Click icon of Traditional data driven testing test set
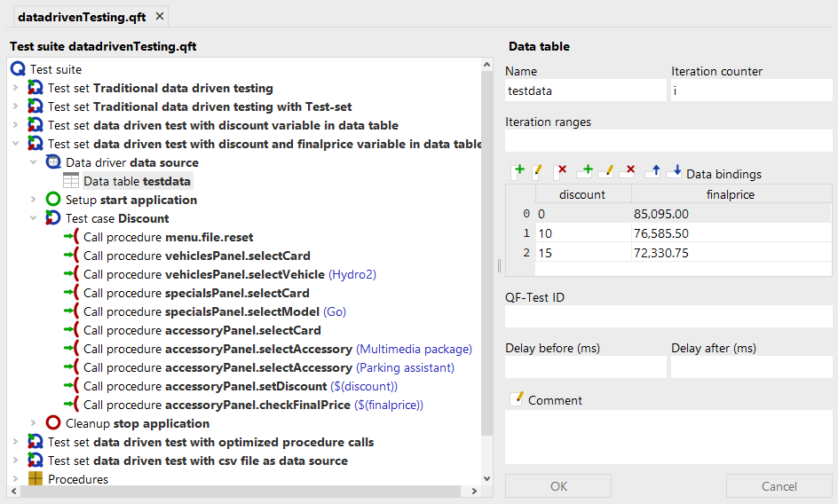Screen dimensions: 838x504 coord(36,88)
